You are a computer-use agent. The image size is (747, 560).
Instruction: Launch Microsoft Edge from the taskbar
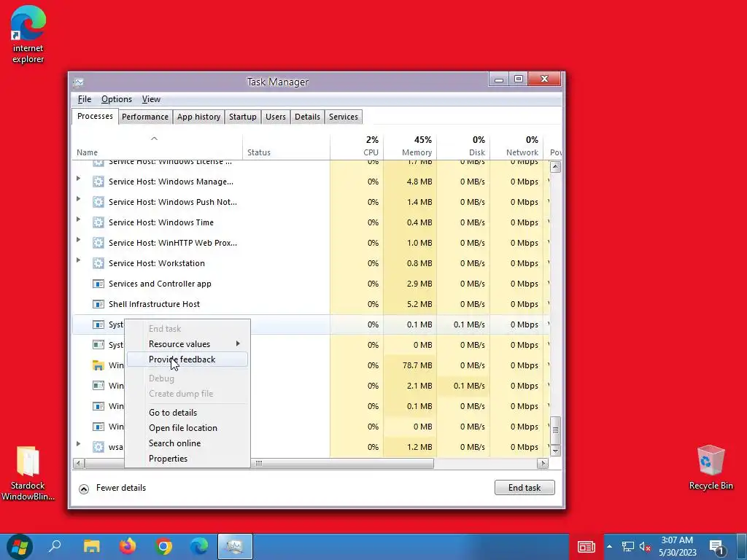199,546
